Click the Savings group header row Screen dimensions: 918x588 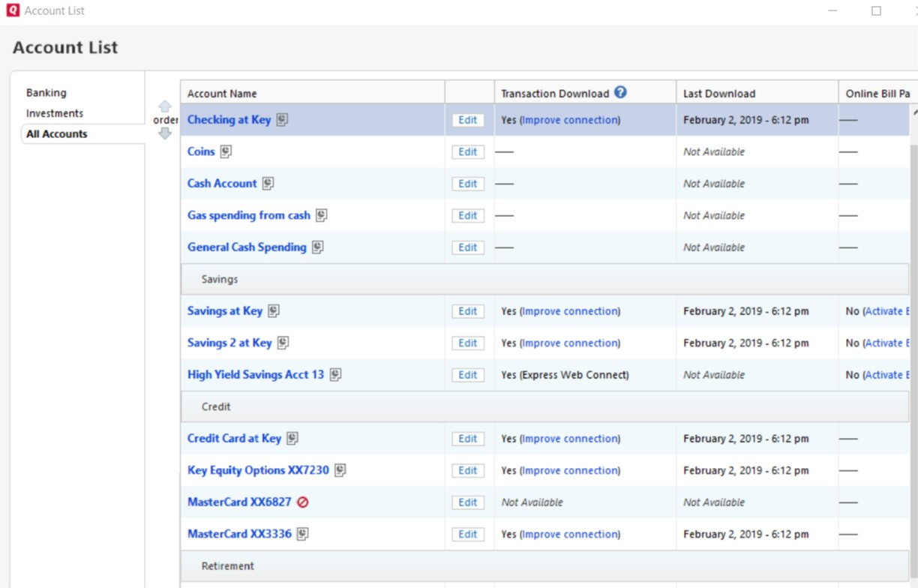pos(544,279)
